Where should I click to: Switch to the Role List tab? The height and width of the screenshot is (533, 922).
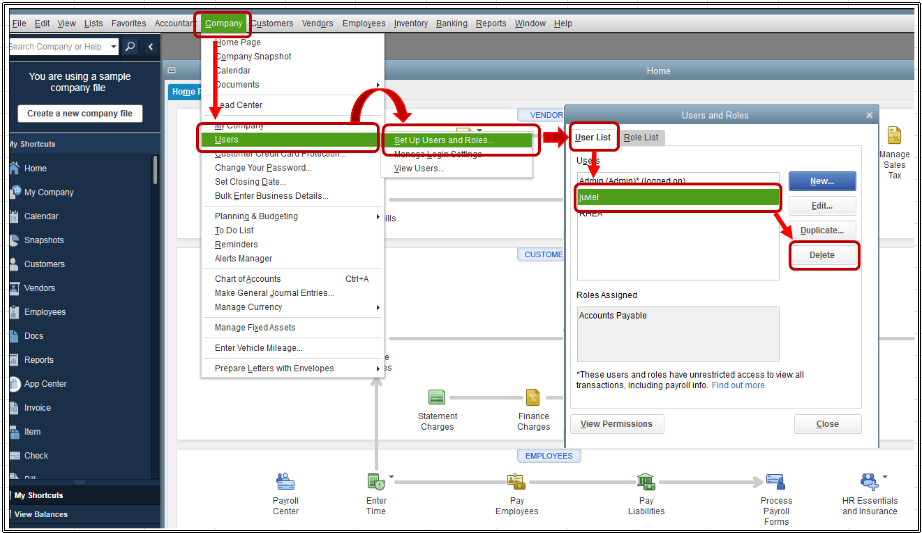641,137
